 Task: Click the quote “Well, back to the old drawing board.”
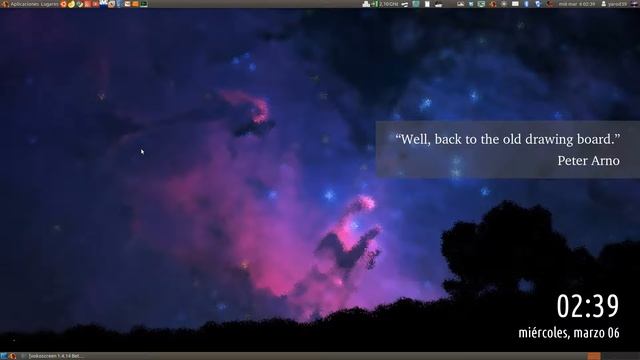pyautogui.click(x=507, y=139)
